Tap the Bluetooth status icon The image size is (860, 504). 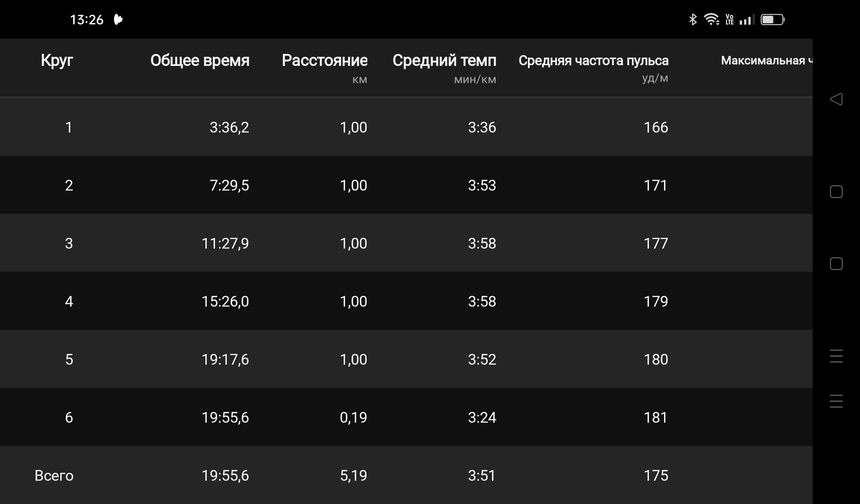click(693, 19)
